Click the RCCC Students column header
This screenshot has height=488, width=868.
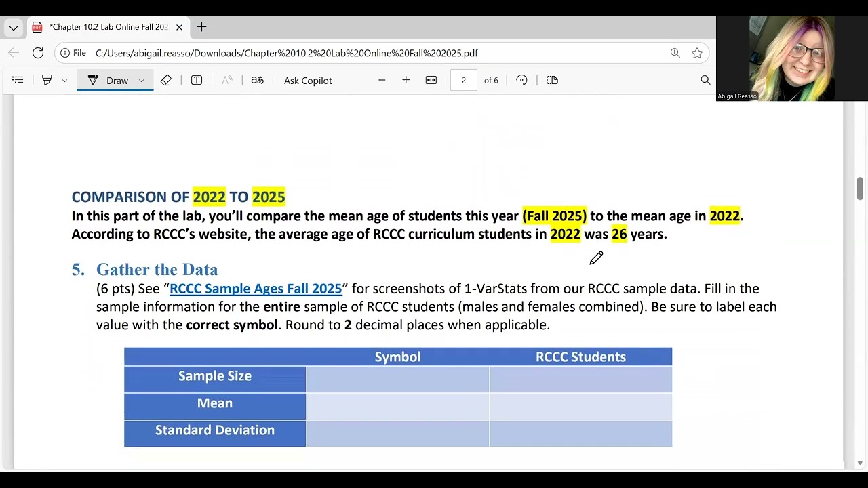581,357
